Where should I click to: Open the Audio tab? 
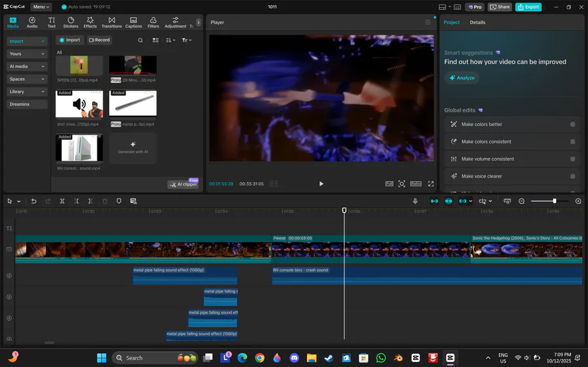pos(32,22)
